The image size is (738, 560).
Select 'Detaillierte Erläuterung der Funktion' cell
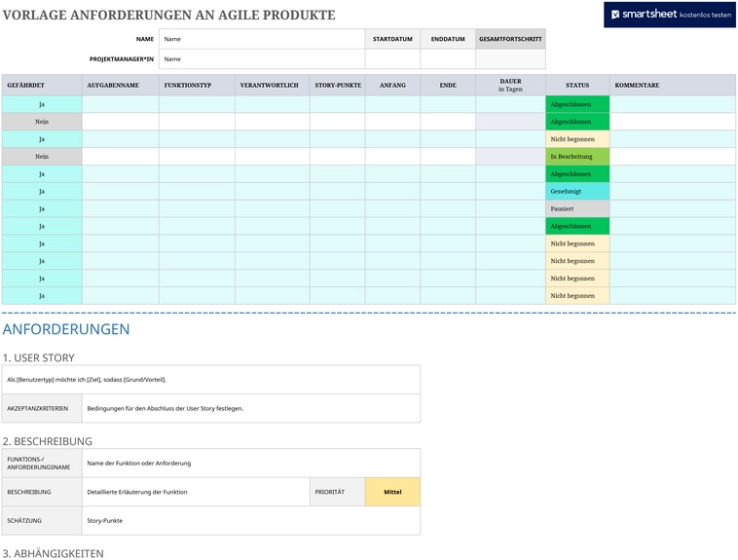pos(196,492)
